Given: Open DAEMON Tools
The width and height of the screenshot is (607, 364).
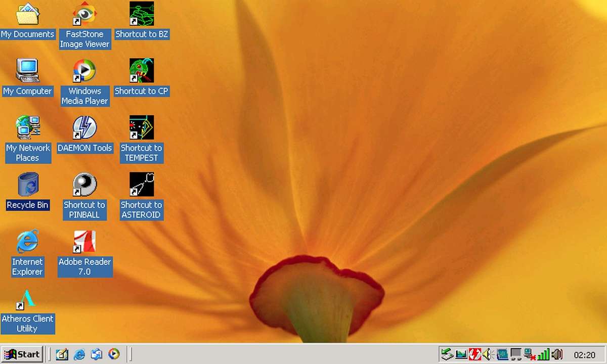Looking at the screenshot, I should pyautogui.click(x=84, y=129).
